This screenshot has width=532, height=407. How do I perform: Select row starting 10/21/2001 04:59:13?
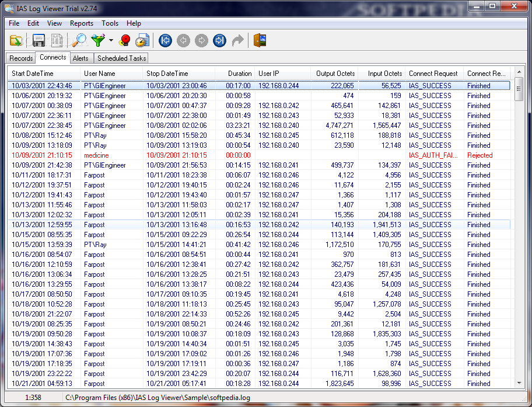click(259, 383)
